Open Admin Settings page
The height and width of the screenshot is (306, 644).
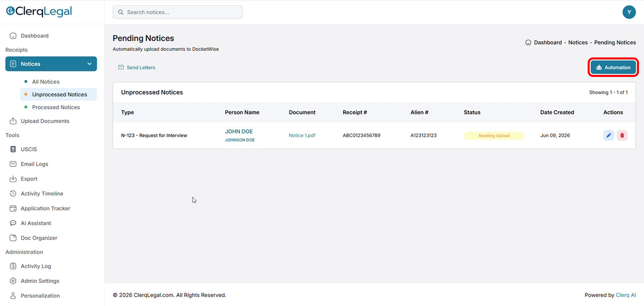click(40, 281)
